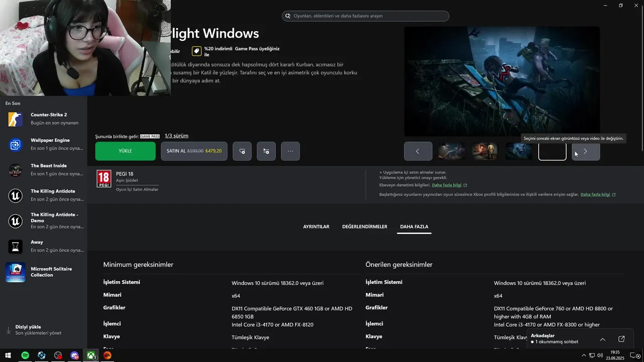Switch to AYRINTILAR tab
644x362 pixels.
click(x=316, y=227)
